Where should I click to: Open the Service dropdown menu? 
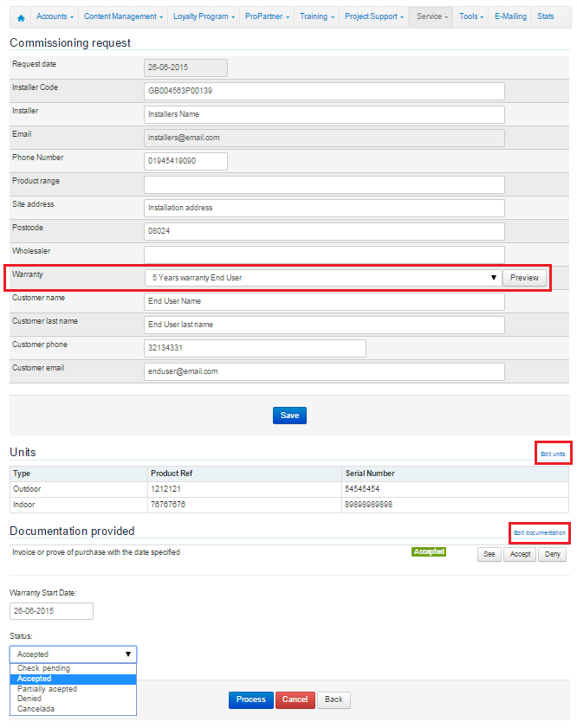(x=431, y=16)
